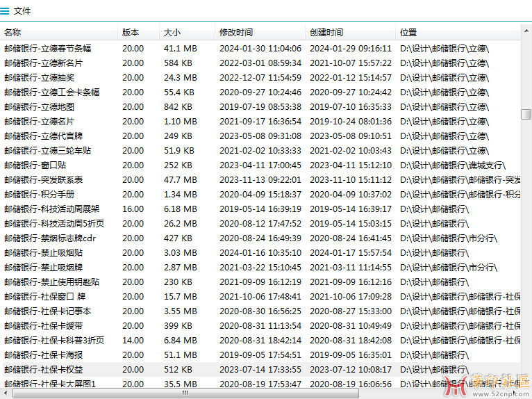Screen dimensions: 532x399
Task: Click version 14.00 of 社保卡科普3折页
Action: (x=133, y=341)
